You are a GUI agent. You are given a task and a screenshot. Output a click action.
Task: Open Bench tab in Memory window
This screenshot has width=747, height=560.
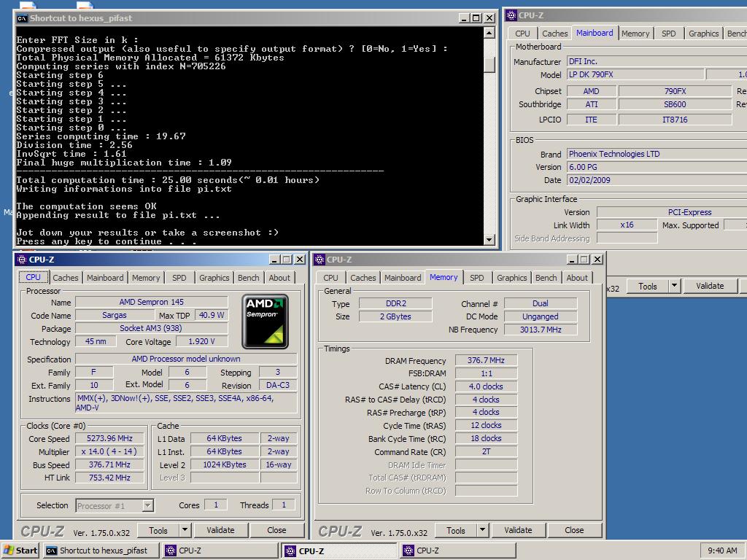click(x=546, y=278)
